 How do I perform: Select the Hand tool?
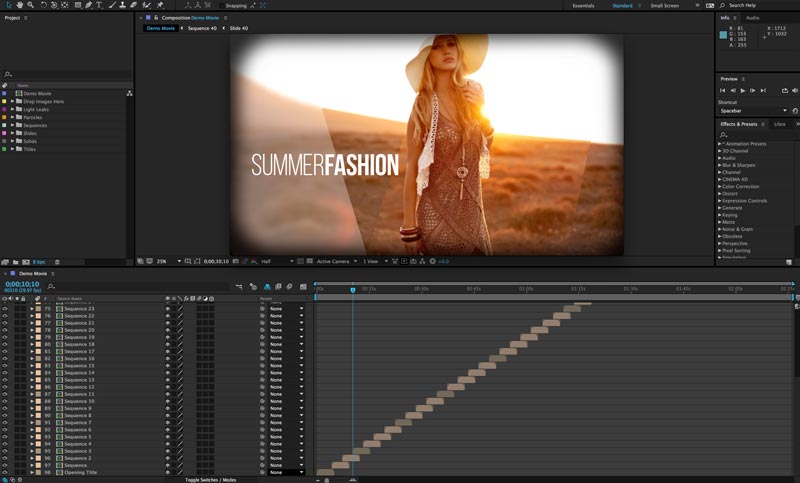coord(20,5)
